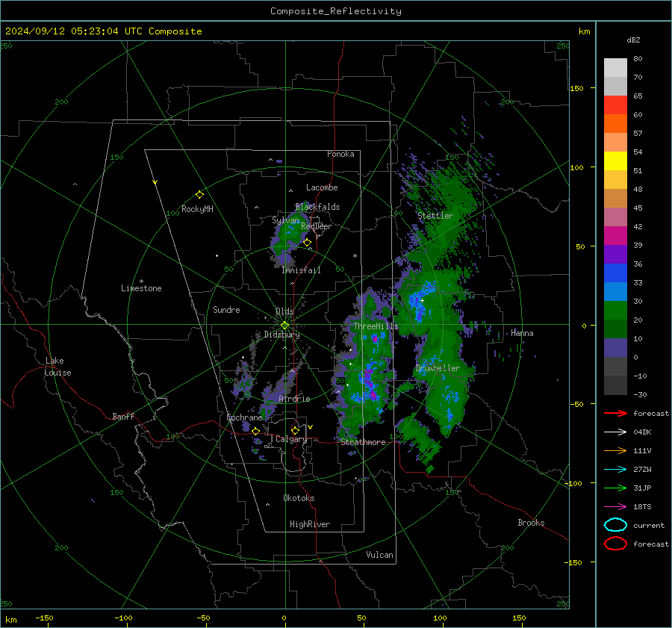The width and height of the screenshot is (672, 628).
Task: Click the yellow diamond marker beside RockyMH
Action: coord(199,195)
